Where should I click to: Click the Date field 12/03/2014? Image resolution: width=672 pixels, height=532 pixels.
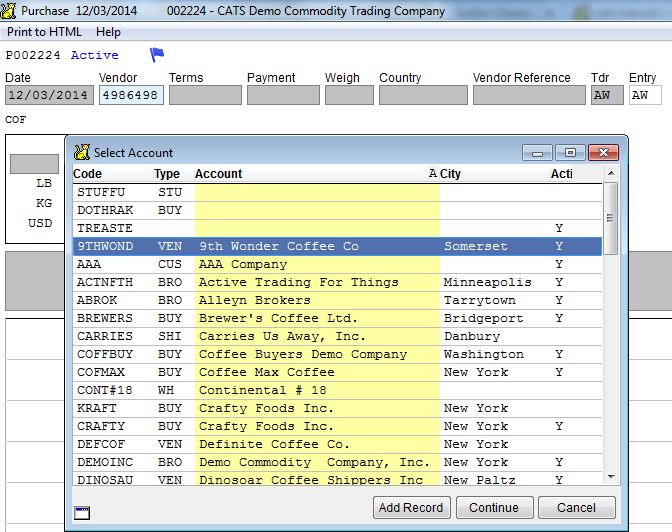(x=49, y=95)
